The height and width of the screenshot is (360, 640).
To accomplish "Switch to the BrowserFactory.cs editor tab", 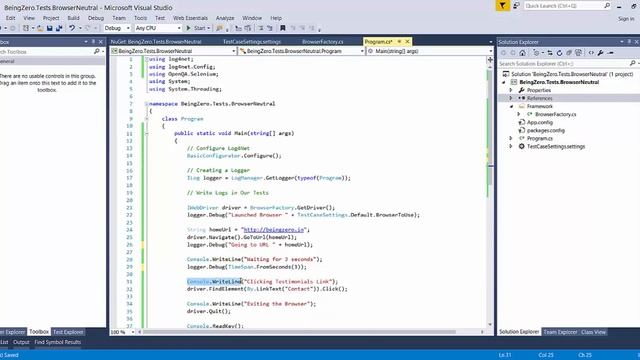I will point(322,42).
